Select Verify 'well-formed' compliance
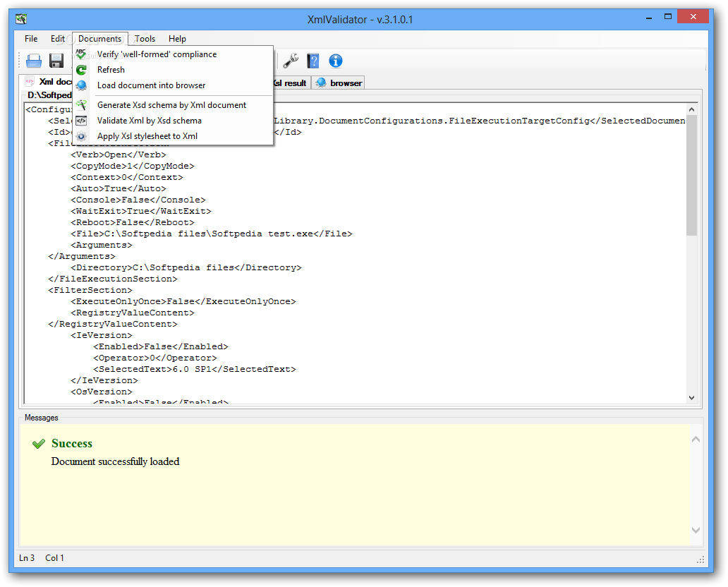The width and height of the screenshot is (728, 587). click(x=173, y=54)
